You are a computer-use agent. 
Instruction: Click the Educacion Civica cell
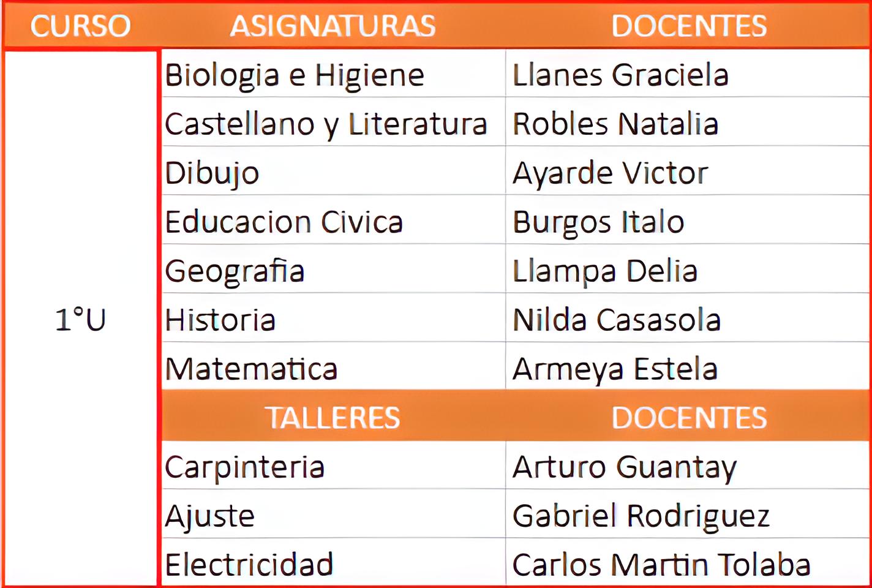click(284, 222)
